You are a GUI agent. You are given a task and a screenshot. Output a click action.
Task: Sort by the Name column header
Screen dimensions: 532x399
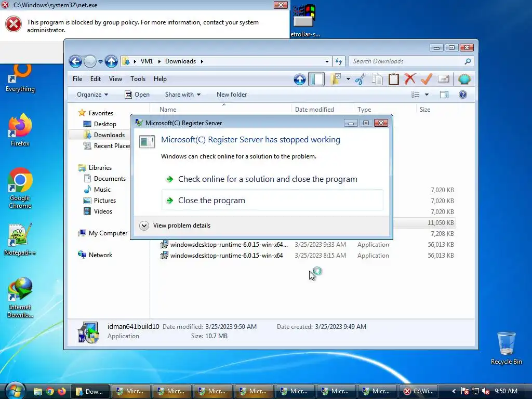pyautogui.click(x=168, y=110)
